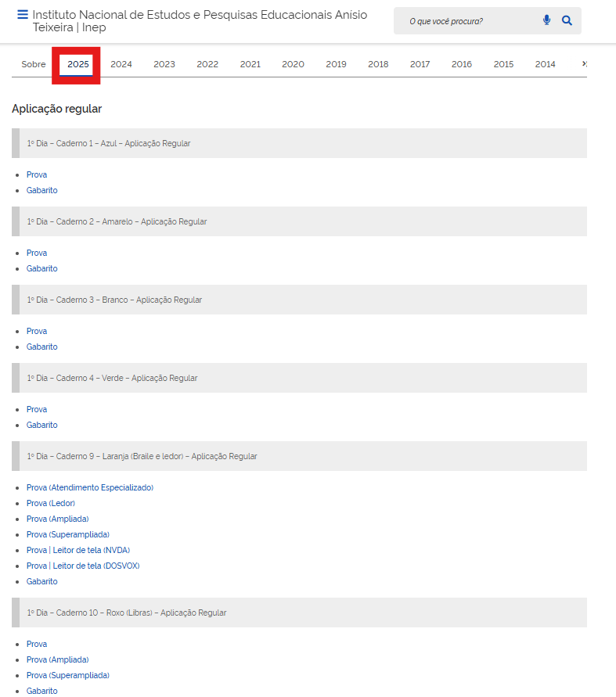616x697 pixels.
Task: Click the Prova (Ledor) link
Action: (51, 503)
